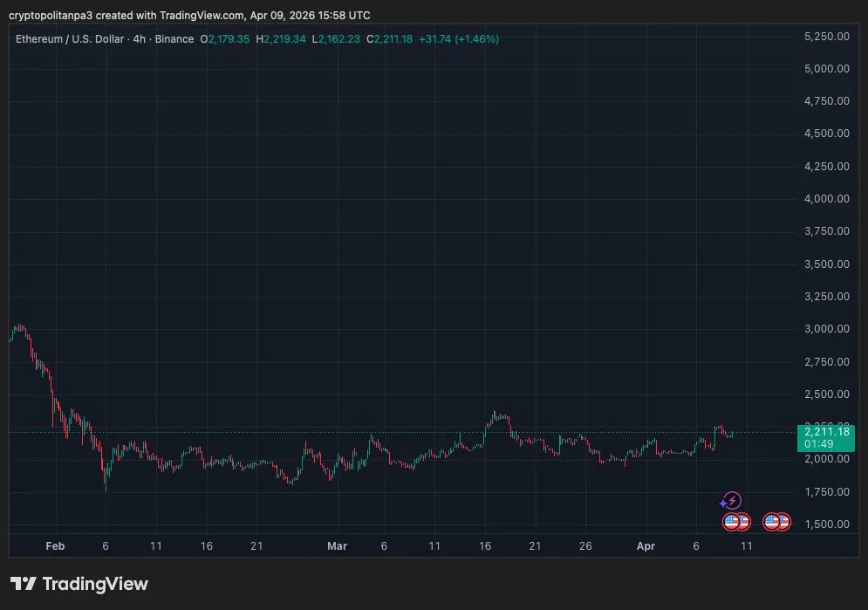Select the Mar label on the time axis
The height and width of the screenshot is (610, 868).
point(338,545)
